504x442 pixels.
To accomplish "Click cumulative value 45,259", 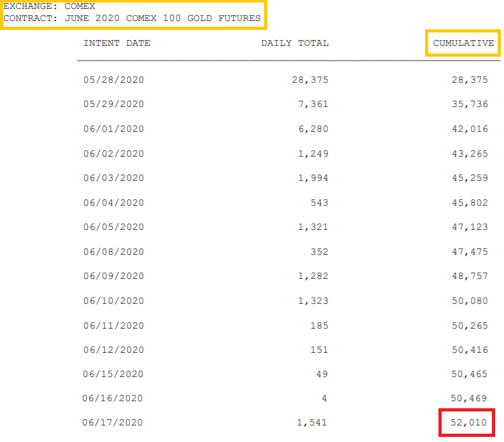I will tap(470, 178).
